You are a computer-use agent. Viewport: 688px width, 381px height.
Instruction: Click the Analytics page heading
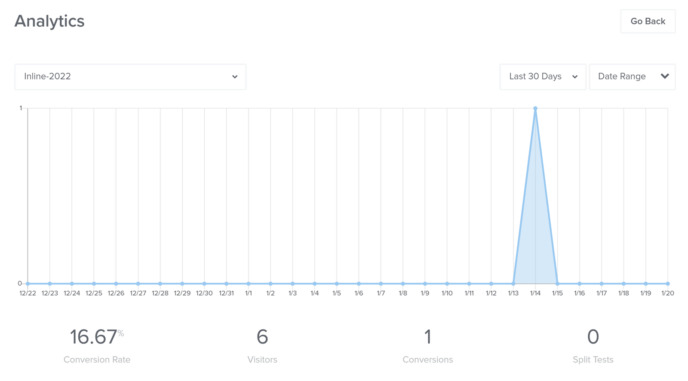[50, 21]
